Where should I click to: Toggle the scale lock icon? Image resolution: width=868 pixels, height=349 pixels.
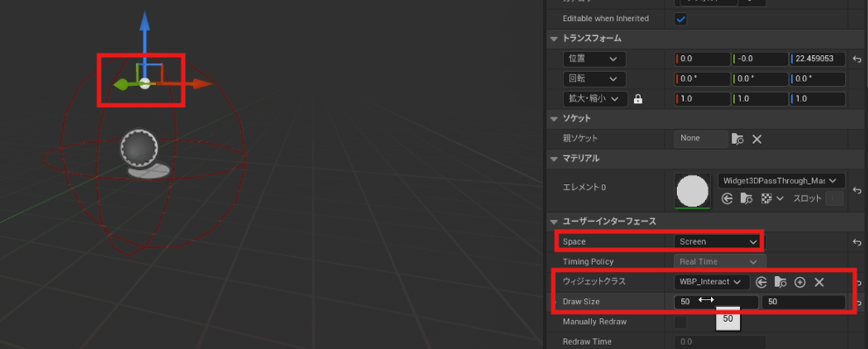637,100
